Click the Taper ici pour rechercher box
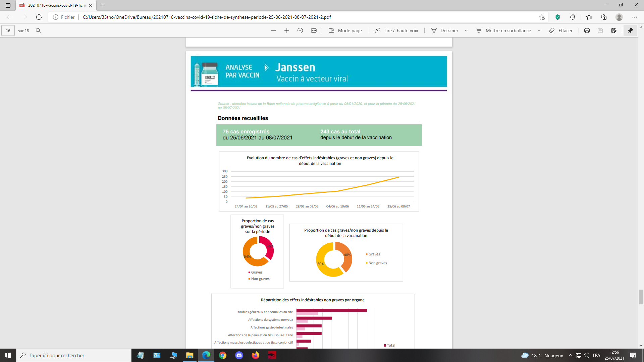Screen dimensions: 644x362 [74, 355]
